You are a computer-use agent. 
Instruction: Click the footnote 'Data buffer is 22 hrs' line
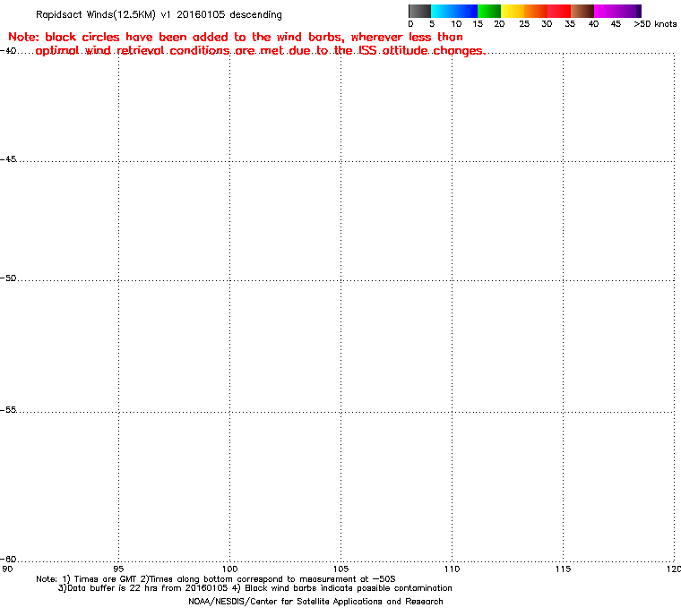pyautogui.click(x=255, y=588)
